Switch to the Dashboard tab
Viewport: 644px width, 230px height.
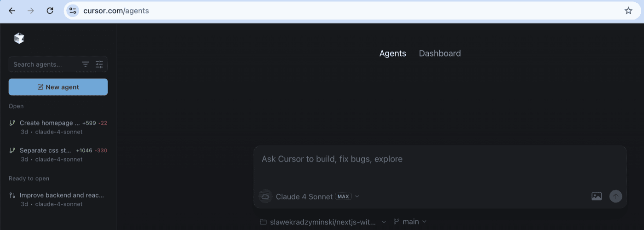tap(440, 53)
